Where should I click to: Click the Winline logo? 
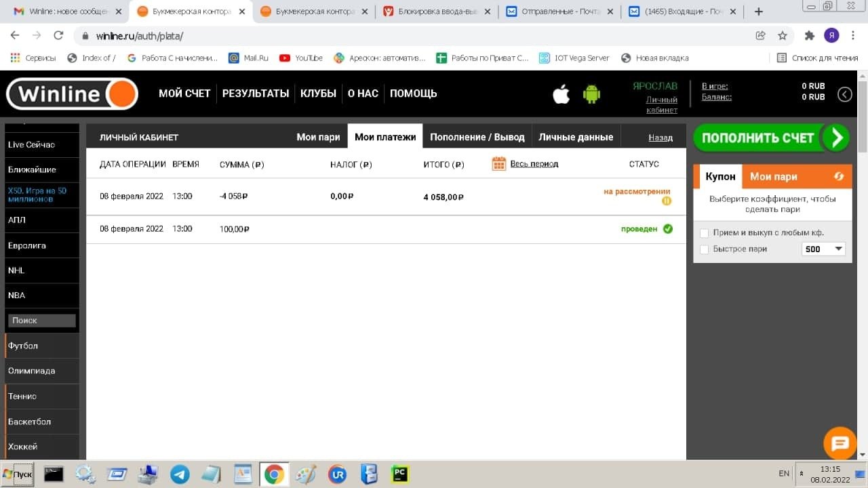(72, 94)
